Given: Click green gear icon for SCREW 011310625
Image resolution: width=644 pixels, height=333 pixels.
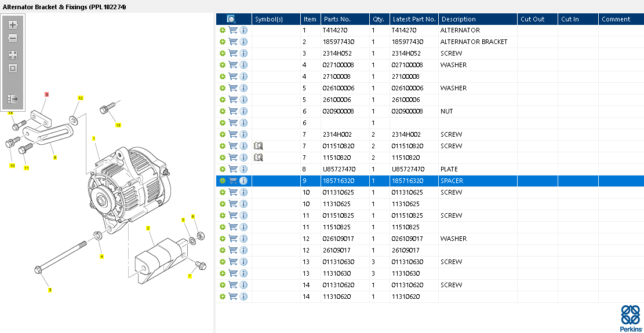Looking at the screenshot, I should coord(223,192).
